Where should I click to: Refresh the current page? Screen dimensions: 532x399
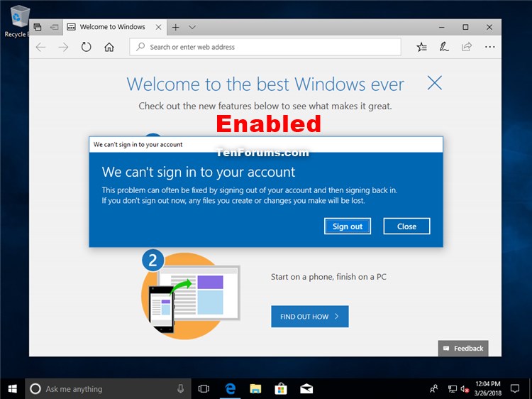point(86,47)
